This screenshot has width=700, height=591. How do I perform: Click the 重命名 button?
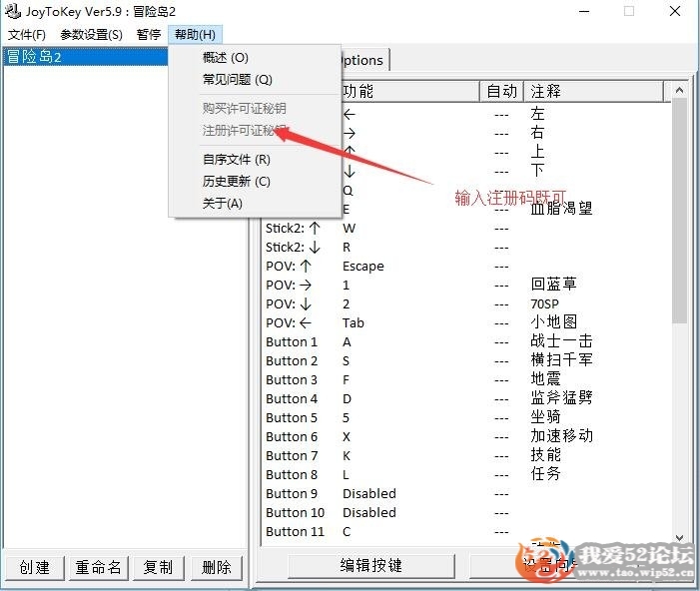tap(98, 568)
